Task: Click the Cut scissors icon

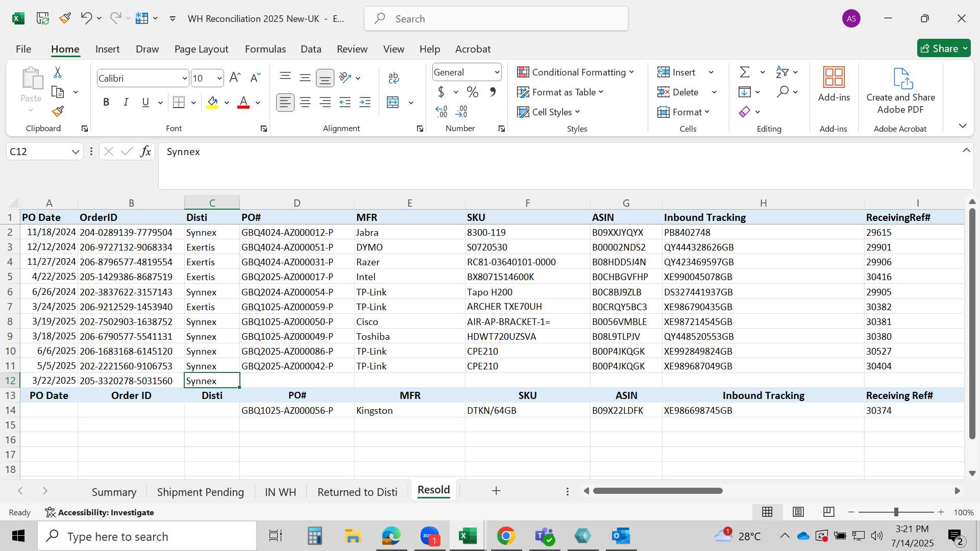Action: tap(58, 72)
